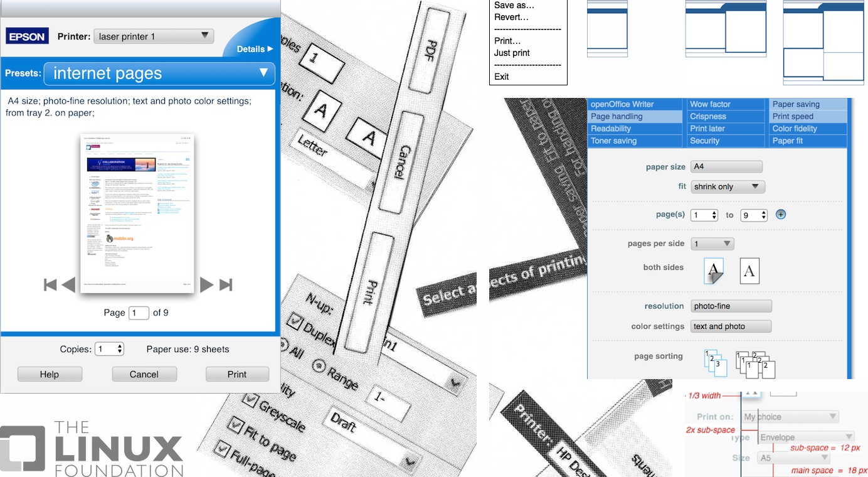Open the Envelope type dropdown
Screen dimensions: 868x477
click(x=806, y=437)
